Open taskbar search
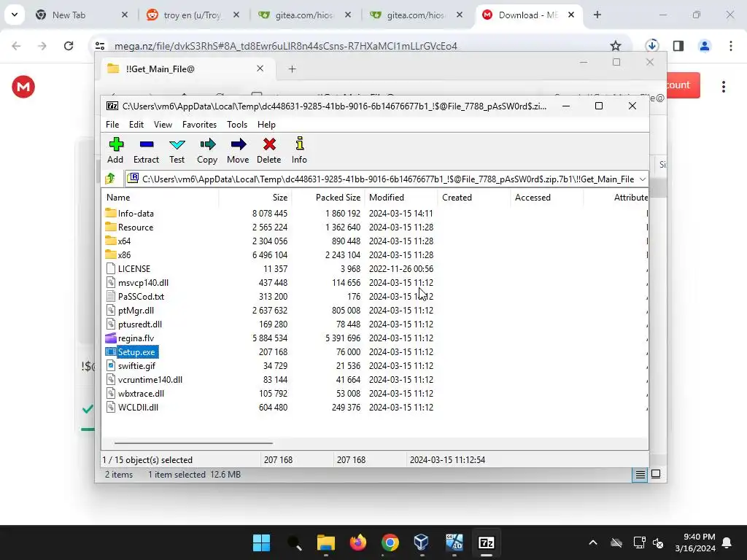The image size is (747, 560). click(294, 542)
